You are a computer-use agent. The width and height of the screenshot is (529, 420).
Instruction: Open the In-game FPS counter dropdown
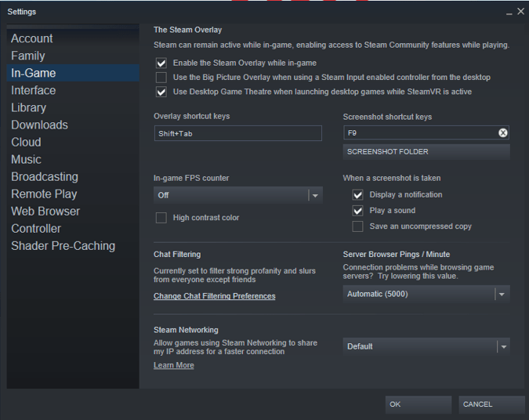click(238, 195)
